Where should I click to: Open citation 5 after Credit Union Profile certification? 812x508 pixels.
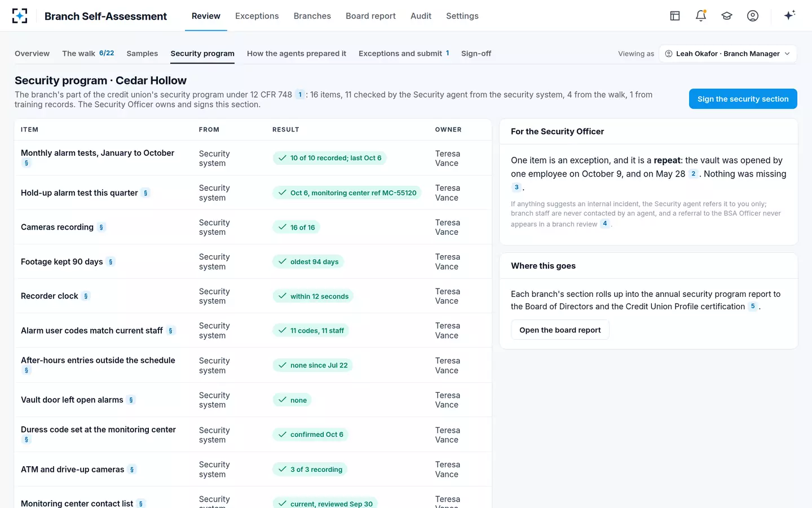pos(753,306)
